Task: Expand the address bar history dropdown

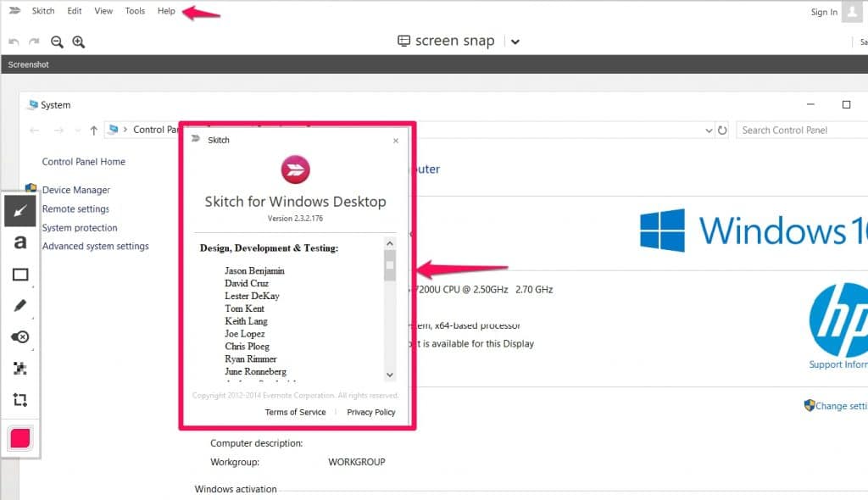Action: [x=709, y=131]
